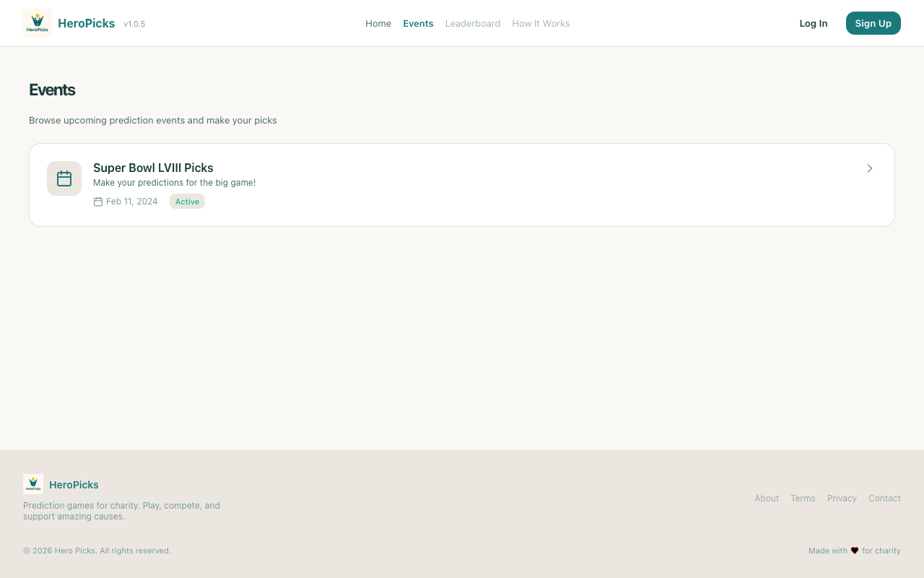Open the About footer link
This screenshot has width=924, height=578.
click(x=767, y=499)
